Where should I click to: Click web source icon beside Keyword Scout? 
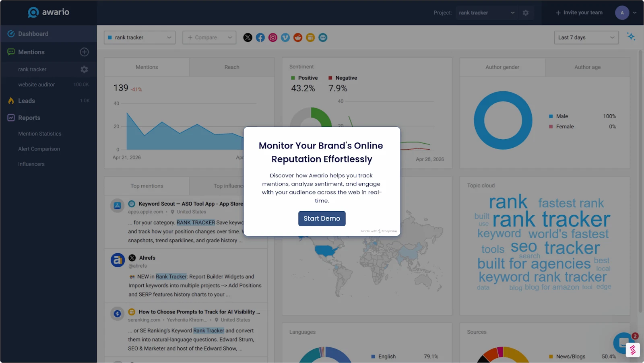pyautogui.click(x=132, y=204)
